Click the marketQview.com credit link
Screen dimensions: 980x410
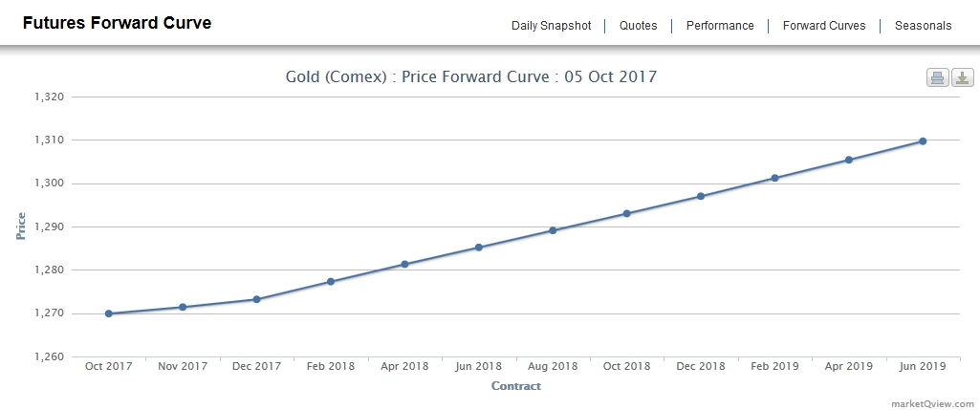[x=932, y=403]
